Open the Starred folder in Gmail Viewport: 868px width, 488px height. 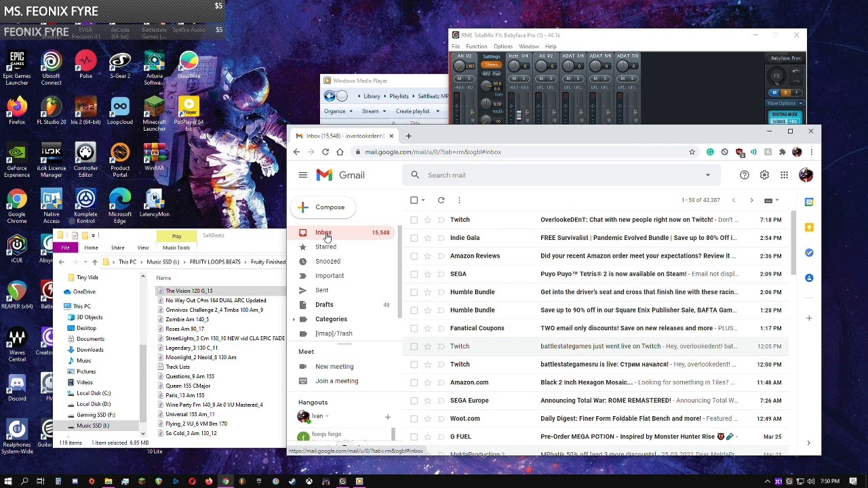point(325,247)
